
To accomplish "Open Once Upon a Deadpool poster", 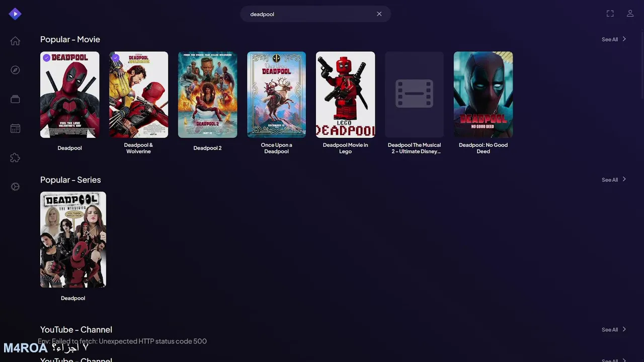I will click(x=276, y=95).
